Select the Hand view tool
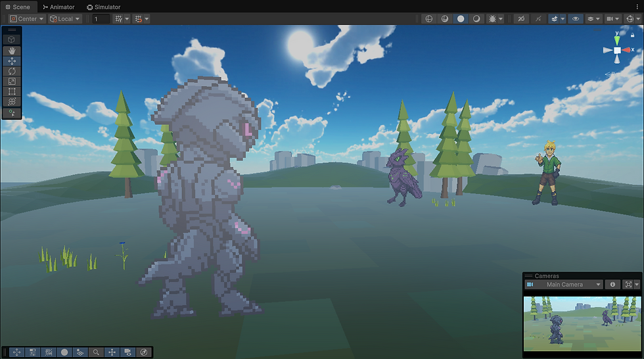This screenshot has width=644, height=359. 12,51
